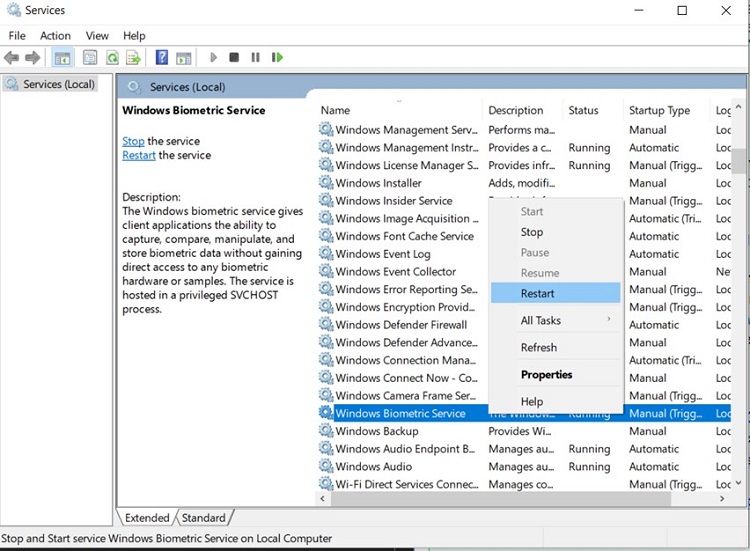The height and width of the screenshot is (551, 750).
Task: Open the Action menu
Action: 55,36
